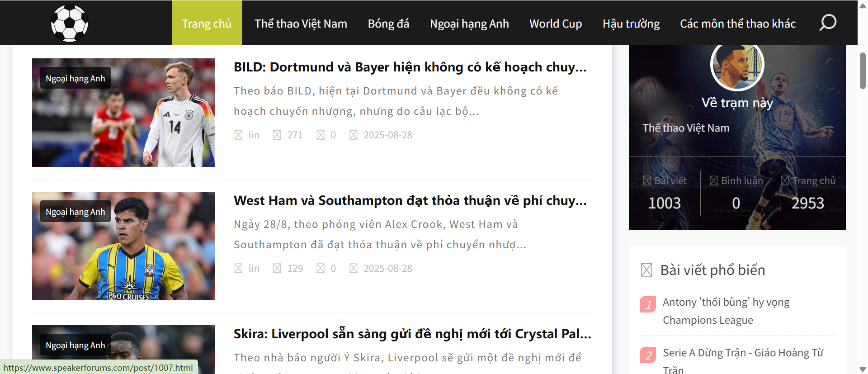Open the search magnifier icon

[828, 22]
